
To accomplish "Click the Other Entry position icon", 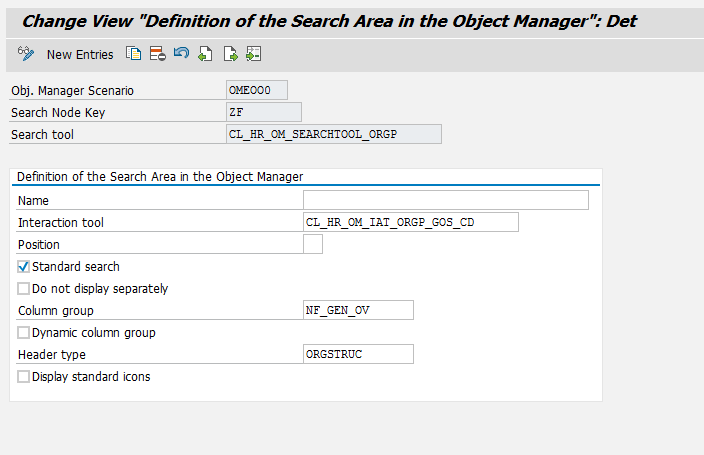I will tap(253, 54).
